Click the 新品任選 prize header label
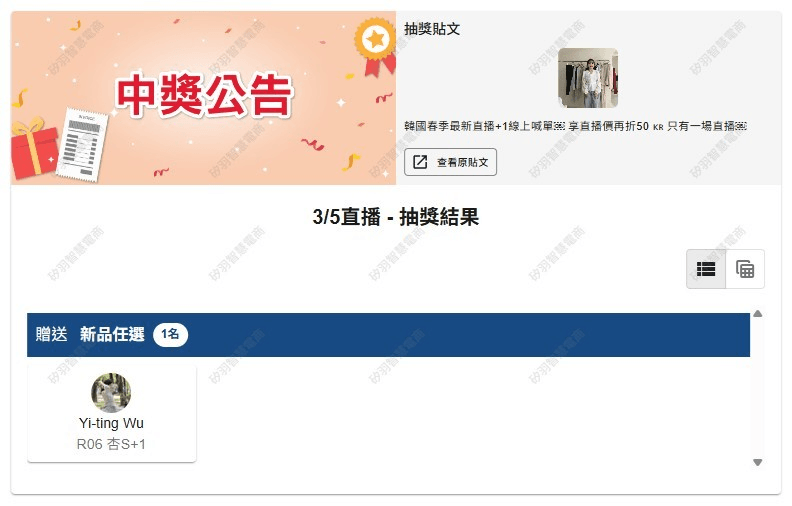The image size is (792, 506). 112,334
